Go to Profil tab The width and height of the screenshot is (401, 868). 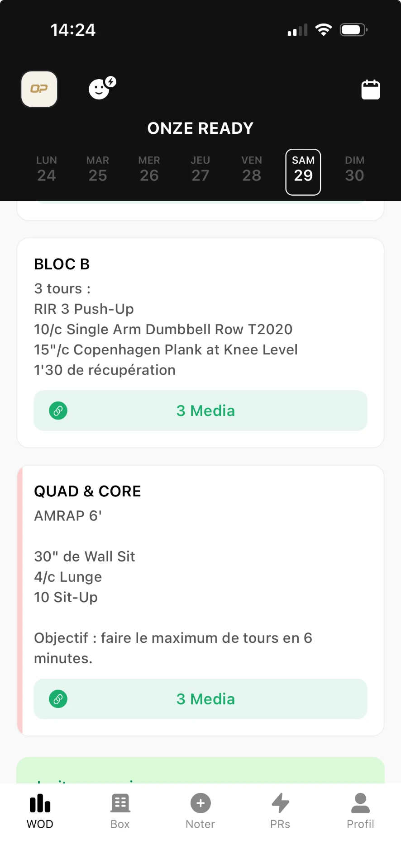pyautogui.click(x=361, y=811)
